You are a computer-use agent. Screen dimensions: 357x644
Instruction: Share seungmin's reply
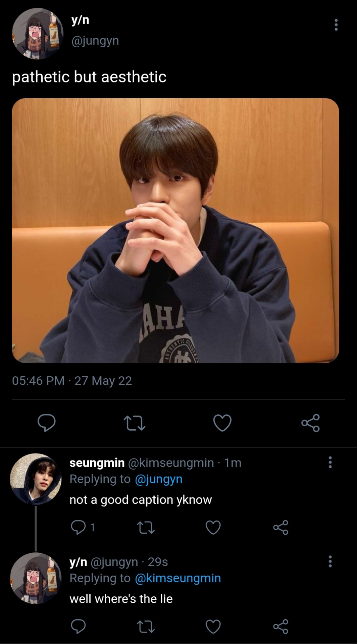pyautogui.click(x=281, y=527)
